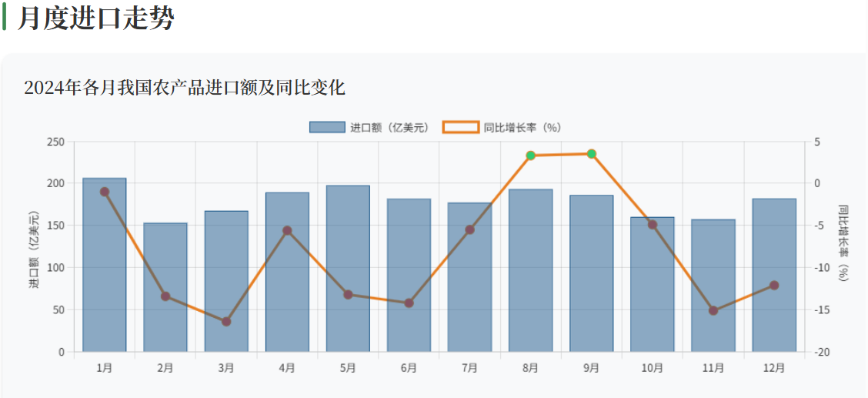The image size is (868, 398).
Task: Click the blue 进口额 legend color box
Action: [x=327, y=128]
